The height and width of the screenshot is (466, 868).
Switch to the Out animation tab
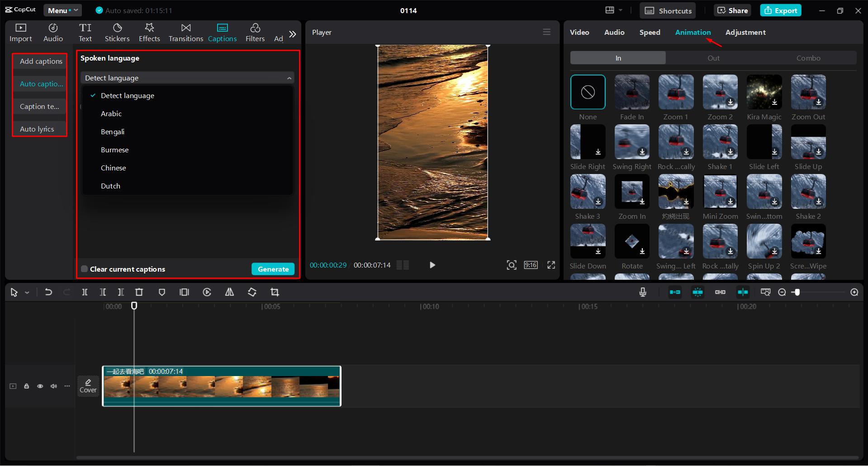(713, 57)
